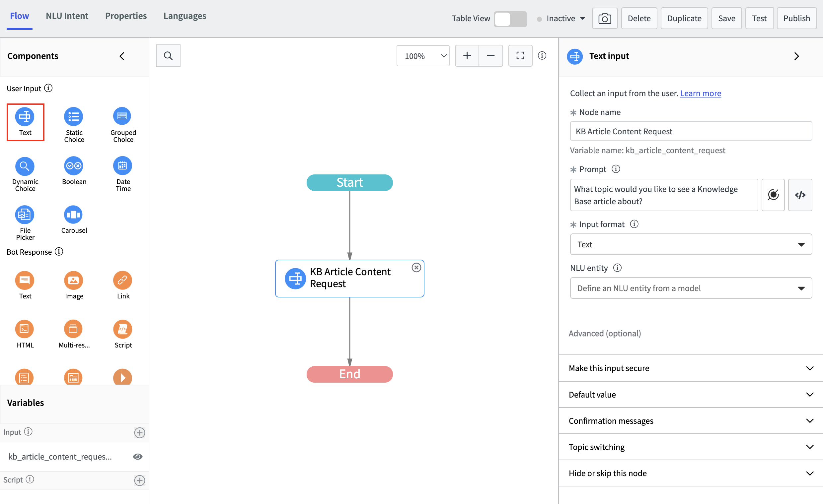Open the canvas search tool
Image resolution: width=823 pixels, height=504 pixels.
click(x=168, y=56)
